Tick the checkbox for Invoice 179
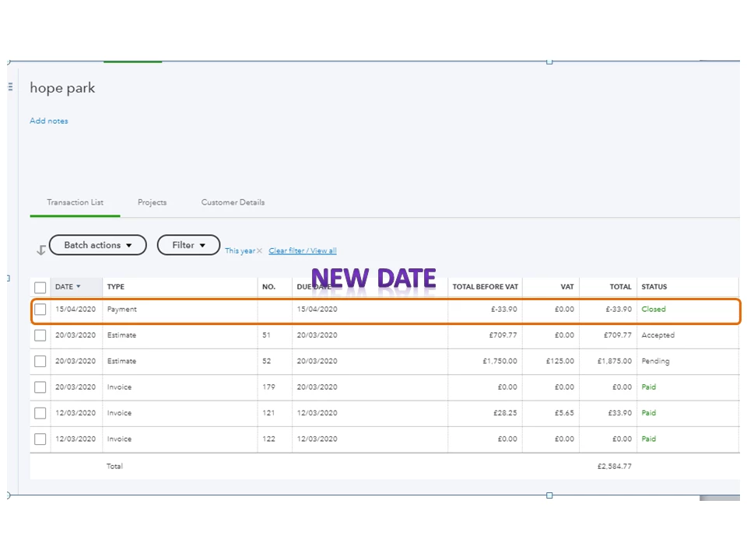The image size is (747, 560). (40, 387)
